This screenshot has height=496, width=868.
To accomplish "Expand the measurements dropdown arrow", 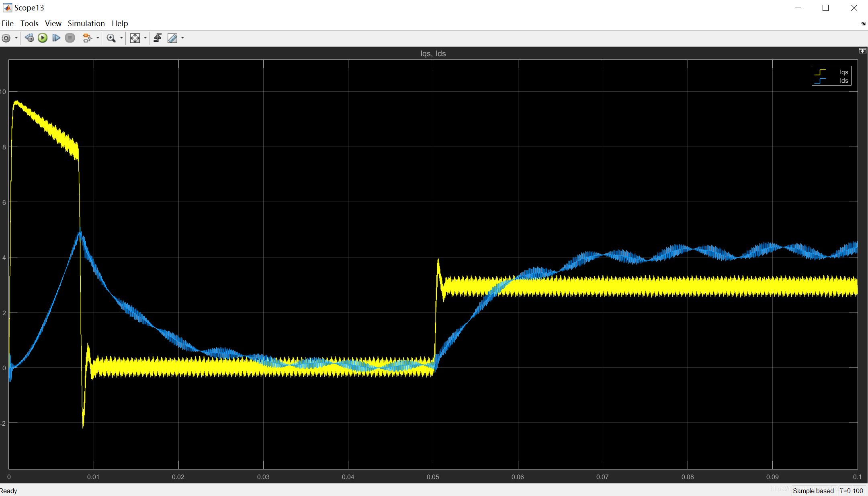I will tap(182, 38).
